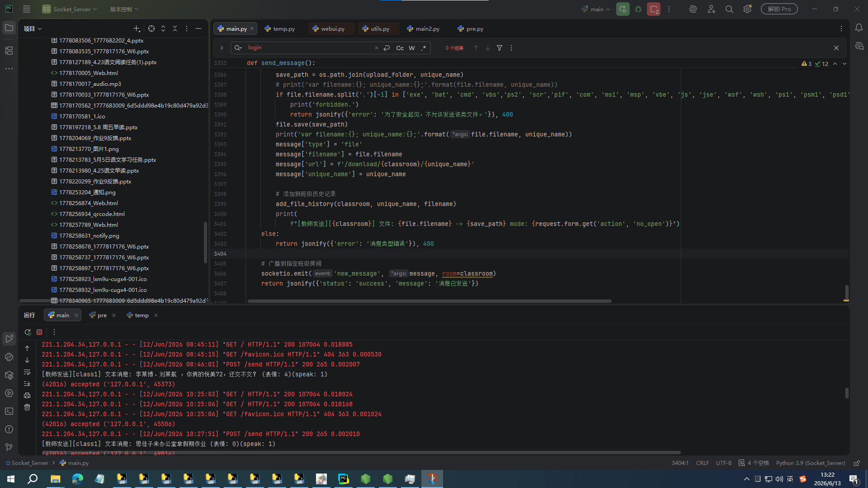Stop process in Run panel

(x=39, y=332)
